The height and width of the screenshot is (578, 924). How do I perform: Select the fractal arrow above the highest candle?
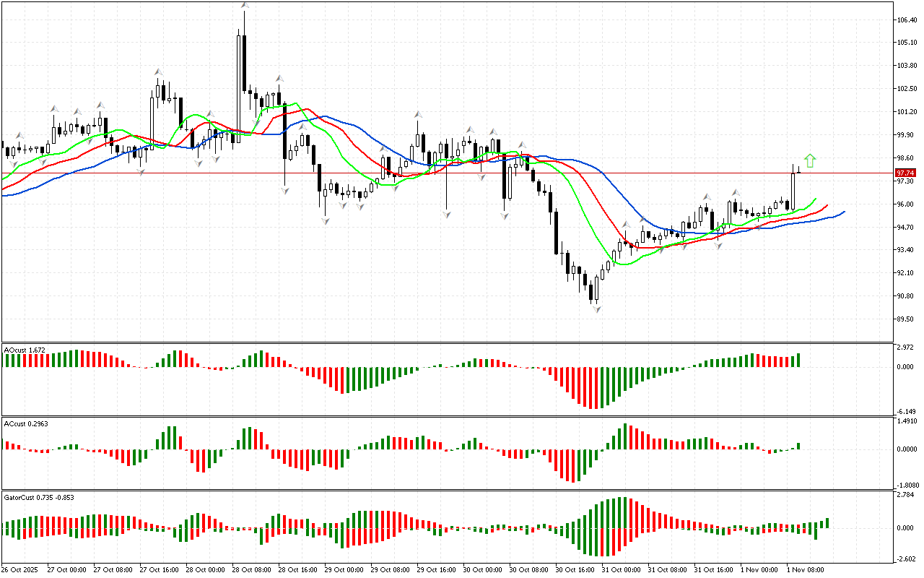pos(245,6)
